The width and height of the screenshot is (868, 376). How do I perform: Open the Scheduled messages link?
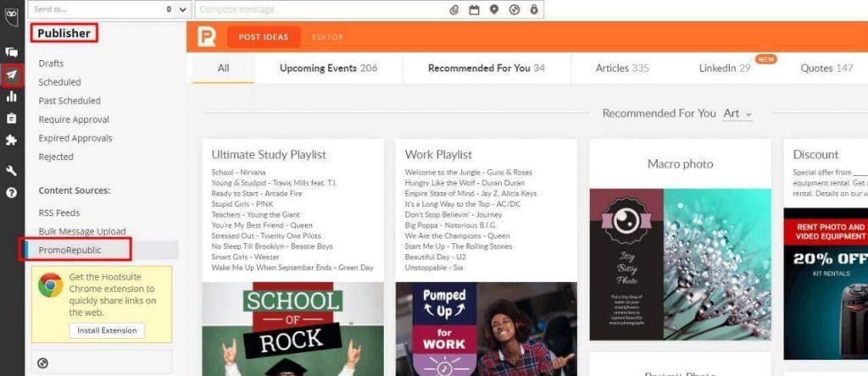(x=59, y=82)
